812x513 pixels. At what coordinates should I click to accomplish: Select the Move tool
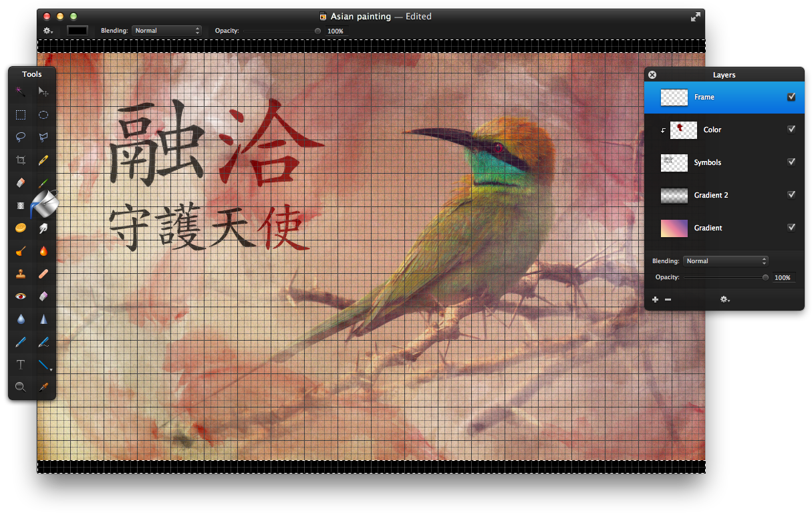click(43, 92)
